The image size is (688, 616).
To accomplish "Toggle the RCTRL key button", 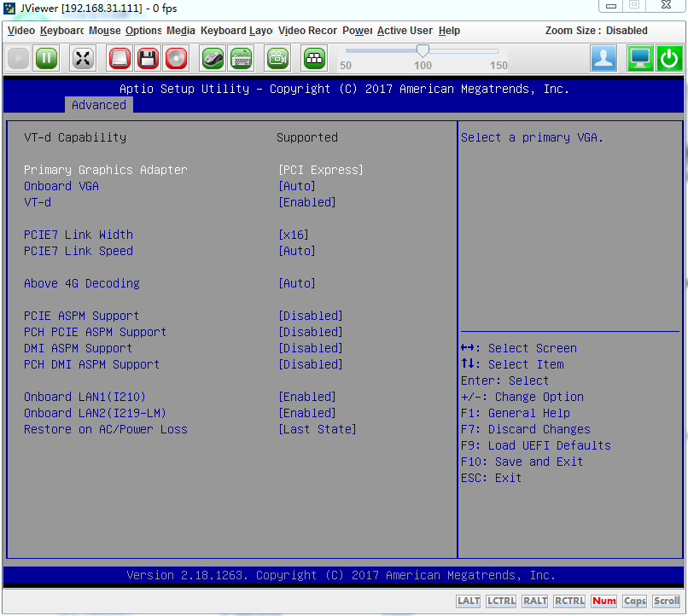I will click(569, 601).
